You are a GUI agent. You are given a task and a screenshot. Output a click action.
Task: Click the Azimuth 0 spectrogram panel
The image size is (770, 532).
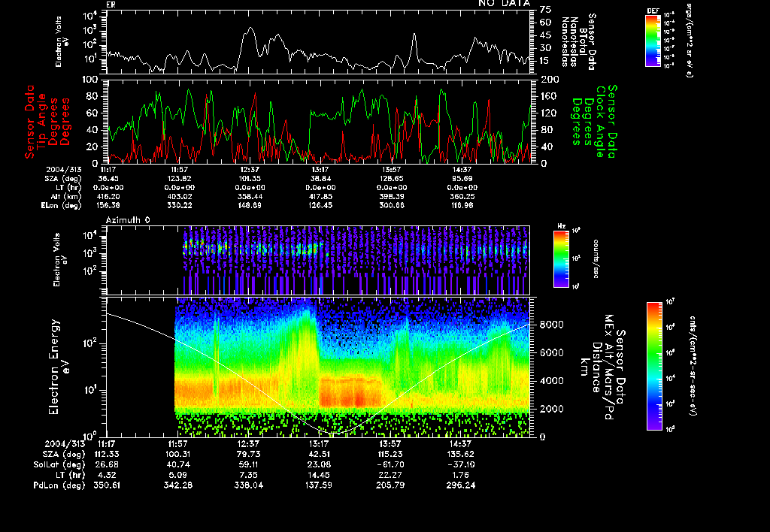tap(318, 260)
